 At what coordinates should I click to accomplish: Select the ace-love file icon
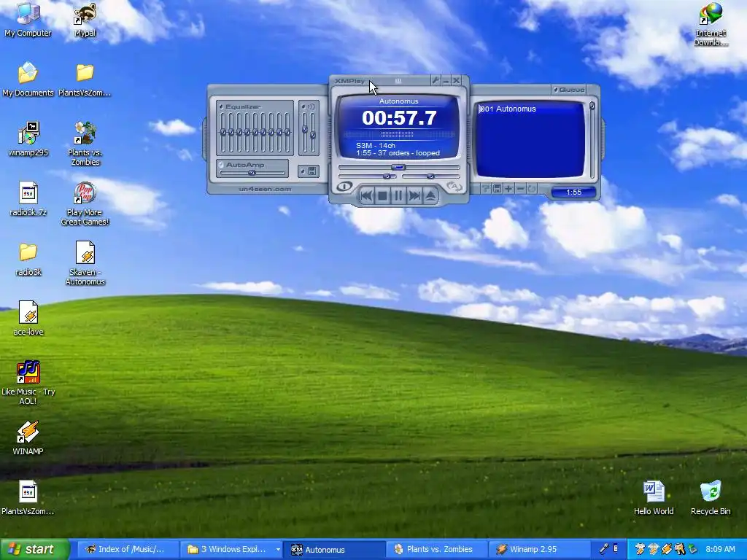pos(28,319)
